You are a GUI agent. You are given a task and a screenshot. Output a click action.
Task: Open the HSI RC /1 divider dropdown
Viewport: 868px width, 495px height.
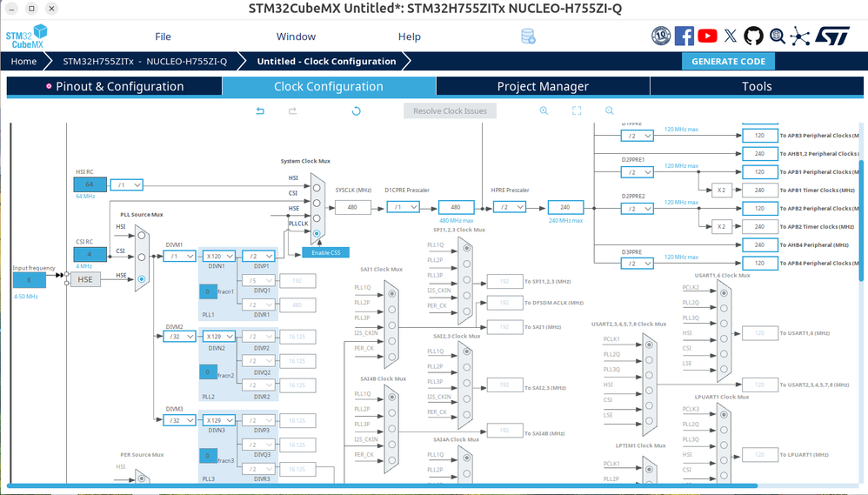127,185
